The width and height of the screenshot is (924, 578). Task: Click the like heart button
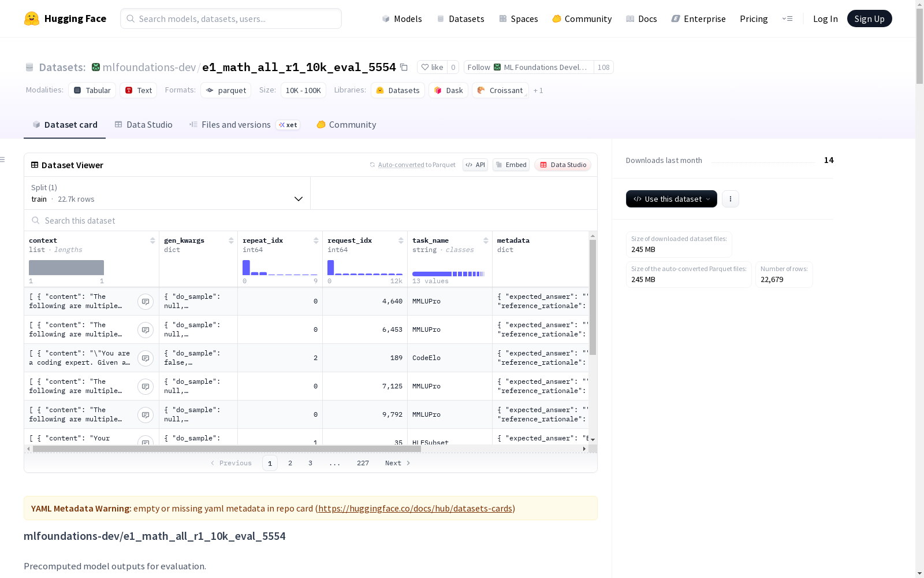point(432,67)
